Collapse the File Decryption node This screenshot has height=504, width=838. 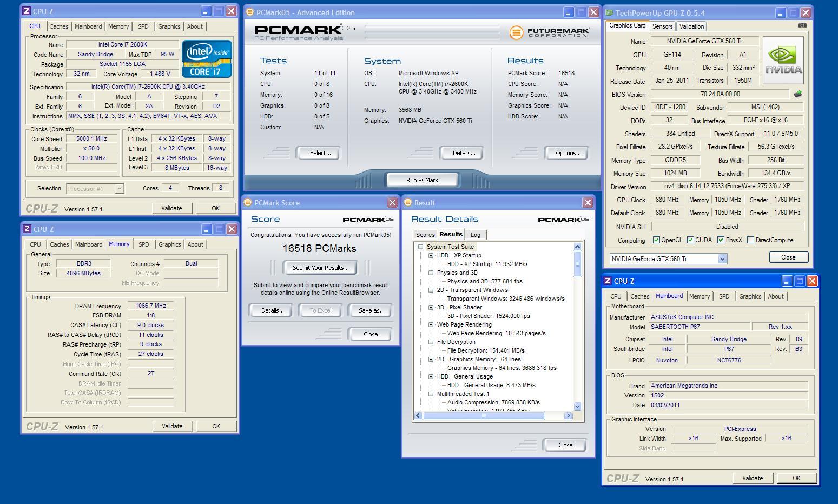tap(431, 342)
